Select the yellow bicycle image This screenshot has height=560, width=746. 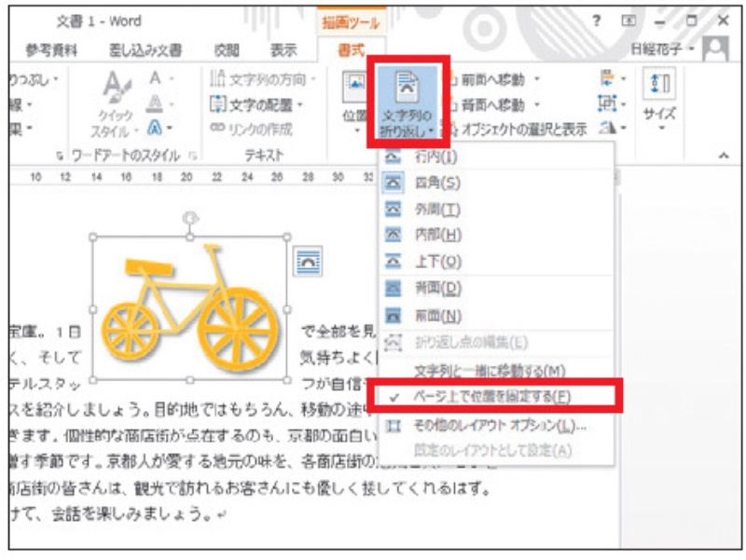pyautogui.click(x=188, y=307)
